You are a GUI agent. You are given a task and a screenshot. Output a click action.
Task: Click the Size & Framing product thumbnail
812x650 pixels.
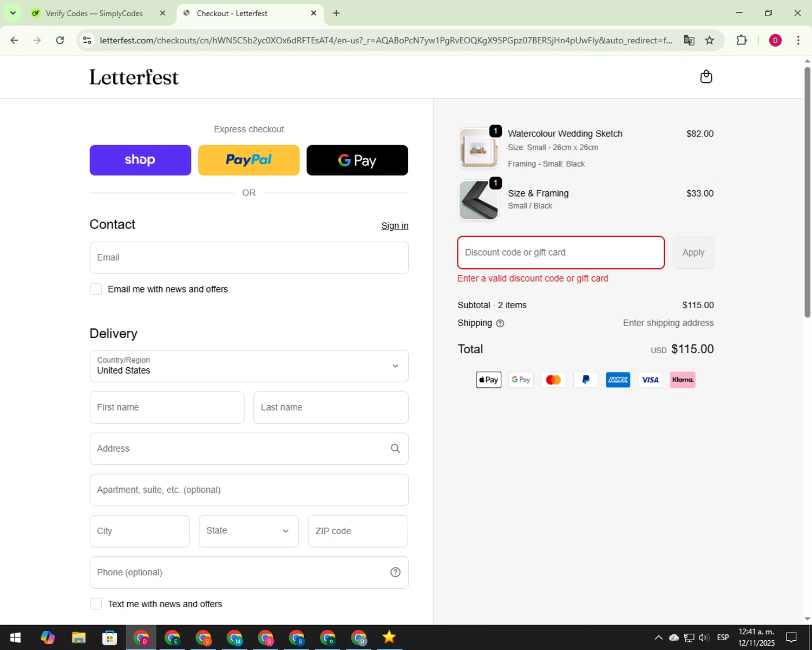pos(479,200)
